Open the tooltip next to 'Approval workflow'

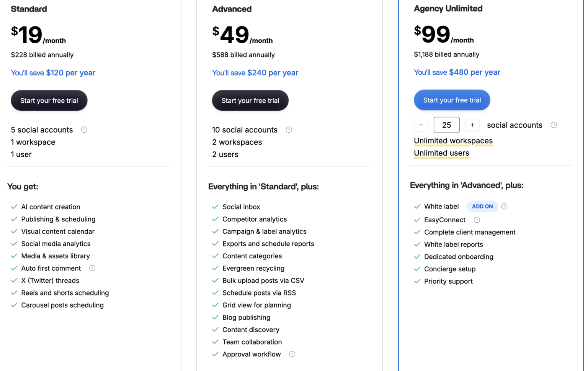coord(292,354)
